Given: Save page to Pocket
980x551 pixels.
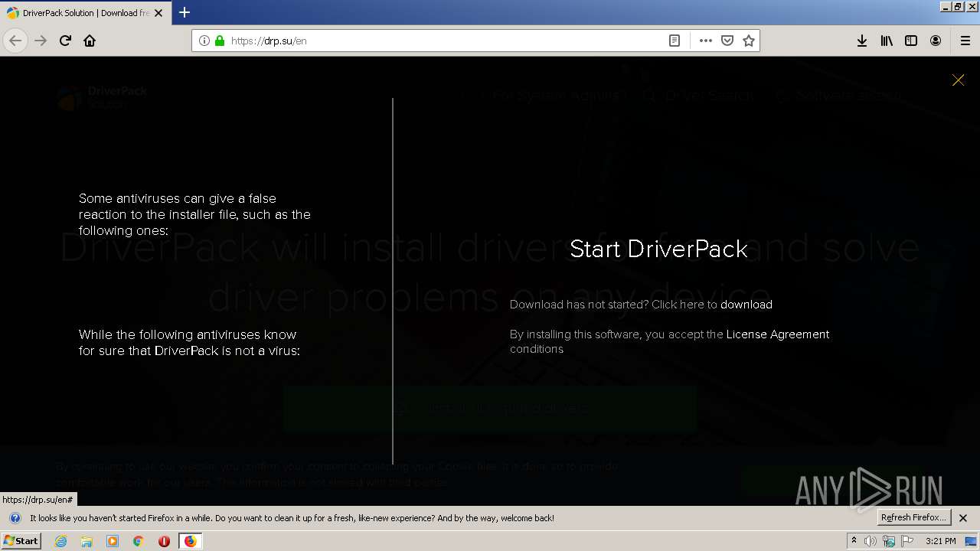Looking at the screenshot, I should pyautogui.click(x=727, y=41).
